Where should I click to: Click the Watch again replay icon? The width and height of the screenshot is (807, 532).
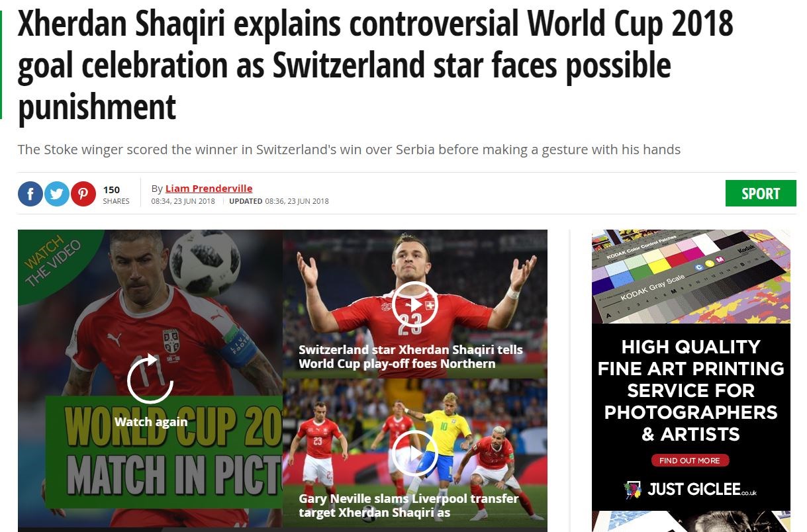pos(150,380)
